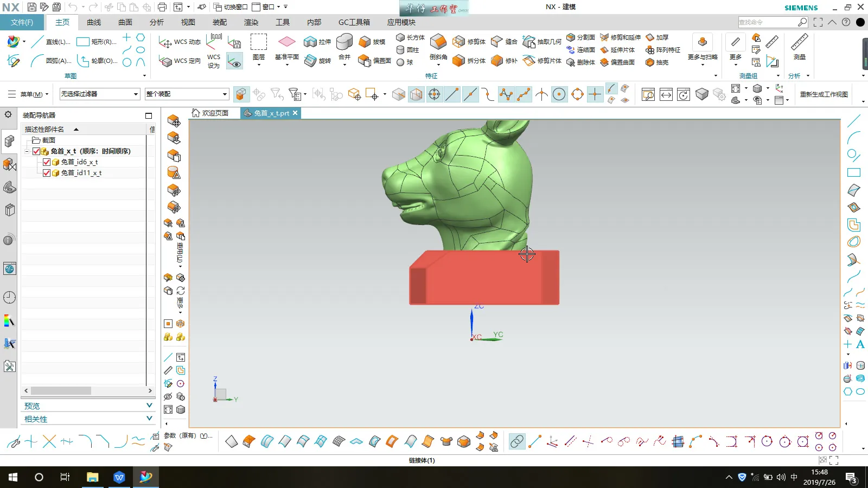Select the 基准平面 datum plane icon
Image resolution: width=868 pixels, height=488 pixels.
[286, 42]
